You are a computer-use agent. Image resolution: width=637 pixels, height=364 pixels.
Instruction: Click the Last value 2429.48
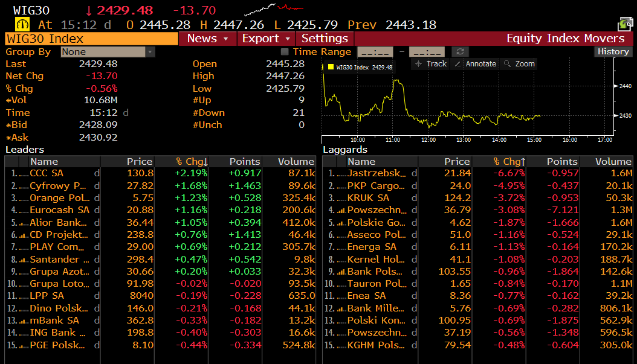pos(98,64)
